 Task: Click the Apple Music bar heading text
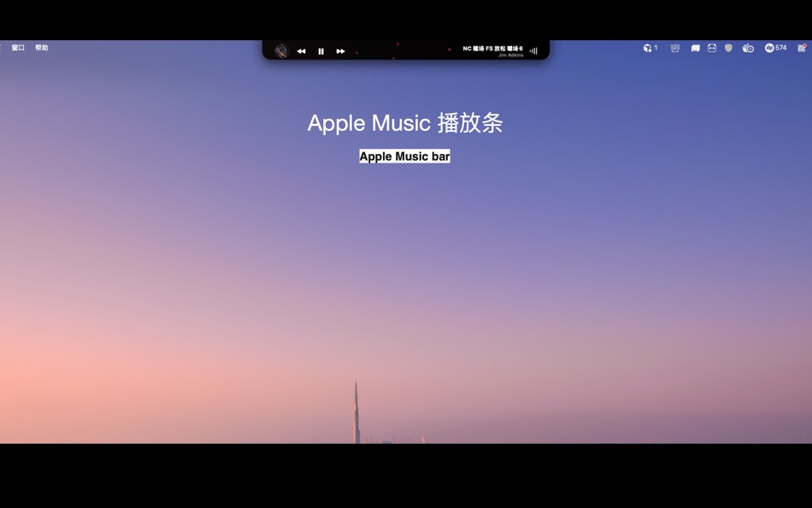tap(404, 157)
